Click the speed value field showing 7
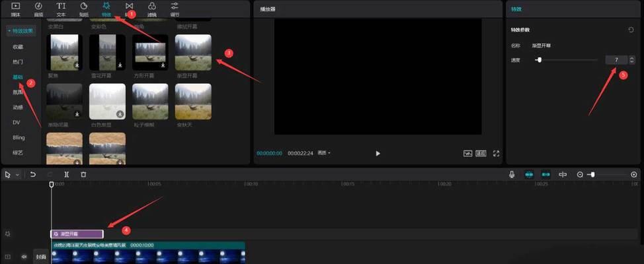Image resolution: width=644 pixels, height=264 pixels. point(616,60)
